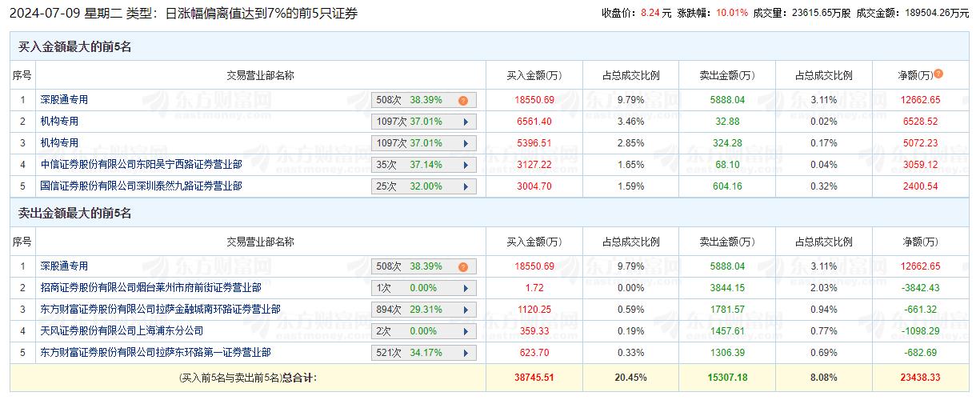This screenshot has height=400, width=980.
Task: Click the 买入金额(万) header in the buy table
Action: point(534,76)
